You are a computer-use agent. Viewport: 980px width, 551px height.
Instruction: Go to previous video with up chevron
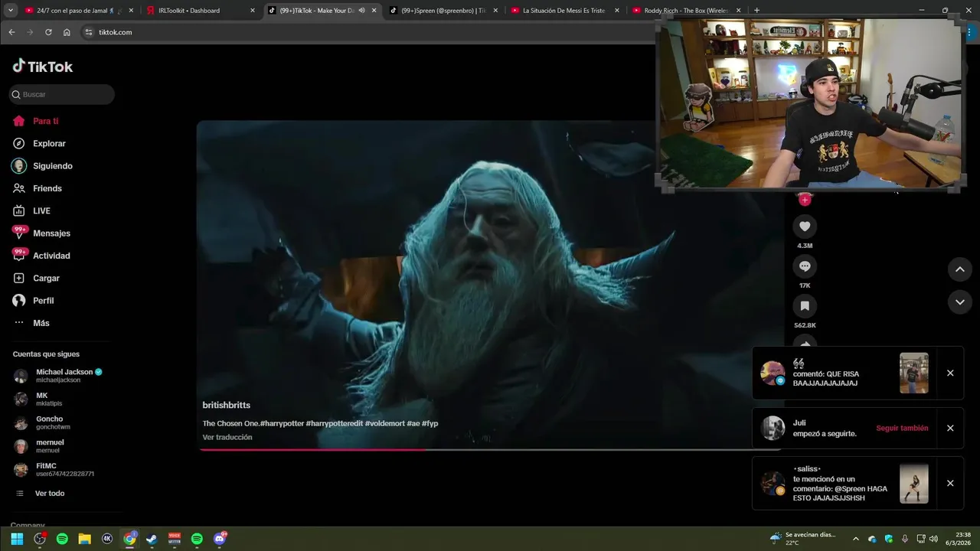click(x=959, y=269)
